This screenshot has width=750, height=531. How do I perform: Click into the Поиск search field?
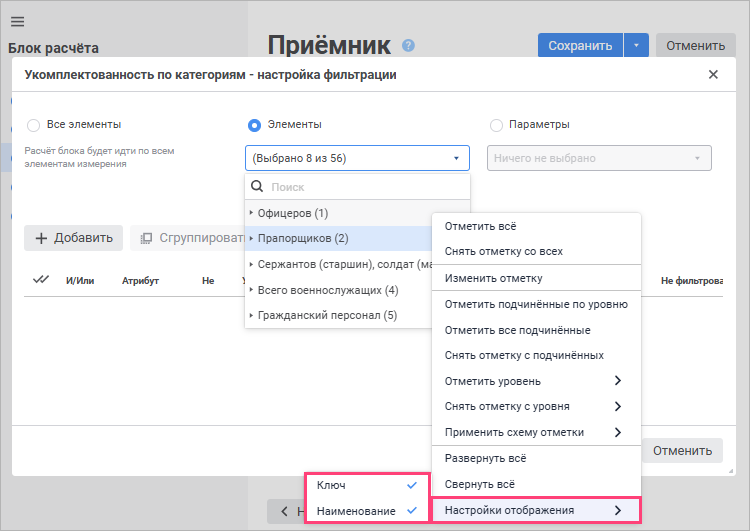click(x=365, y=187)
